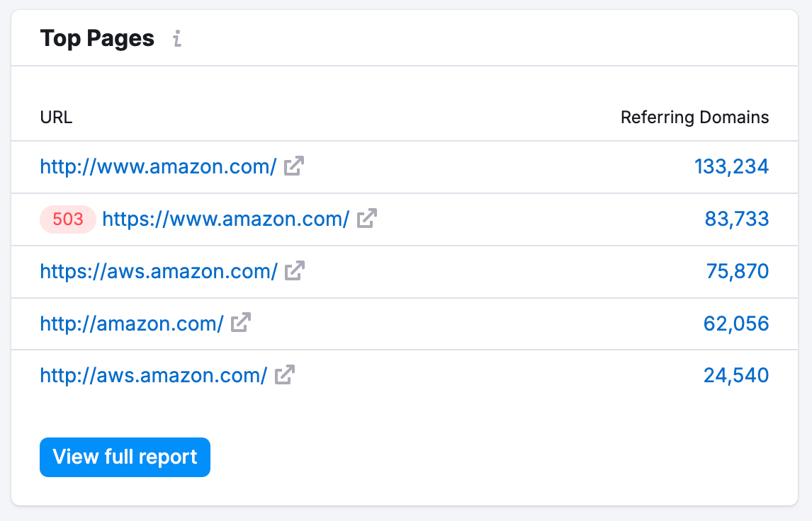Select the 62,056 referring domains value
Image resolution: width=812 pixels, height=521 pixels.
737,324
